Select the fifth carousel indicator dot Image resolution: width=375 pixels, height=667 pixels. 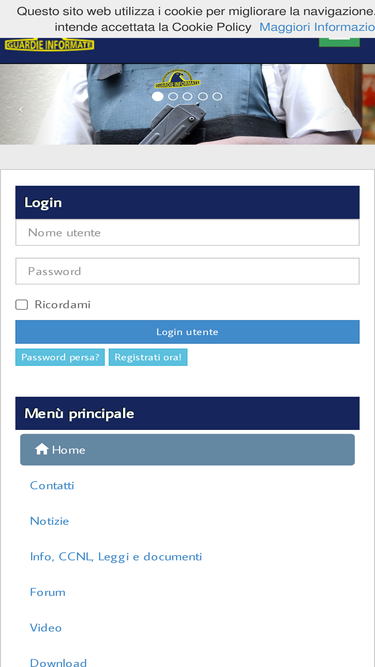[x=217, y=97]
